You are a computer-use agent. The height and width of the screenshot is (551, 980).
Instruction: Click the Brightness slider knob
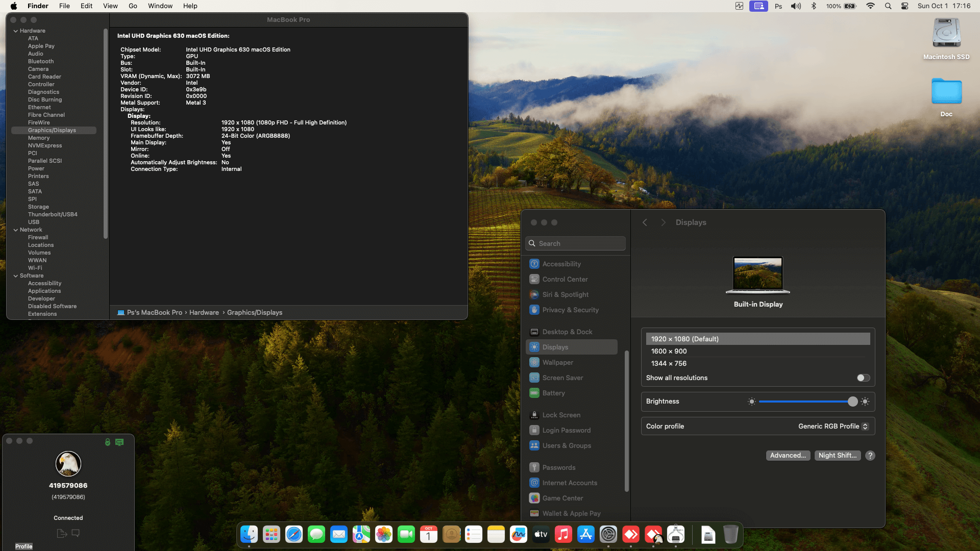coord(852,402)
